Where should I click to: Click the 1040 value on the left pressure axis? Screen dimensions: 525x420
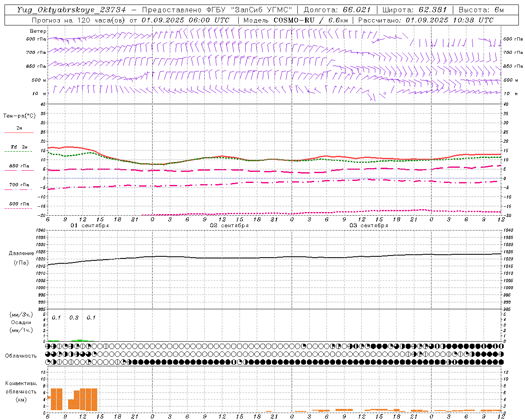tap(40, 231)
